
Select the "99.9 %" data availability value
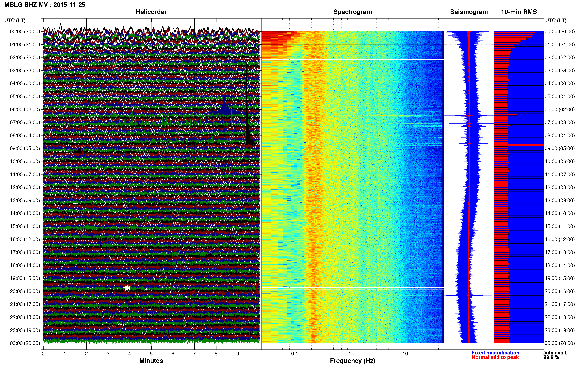tap(551, 357)
